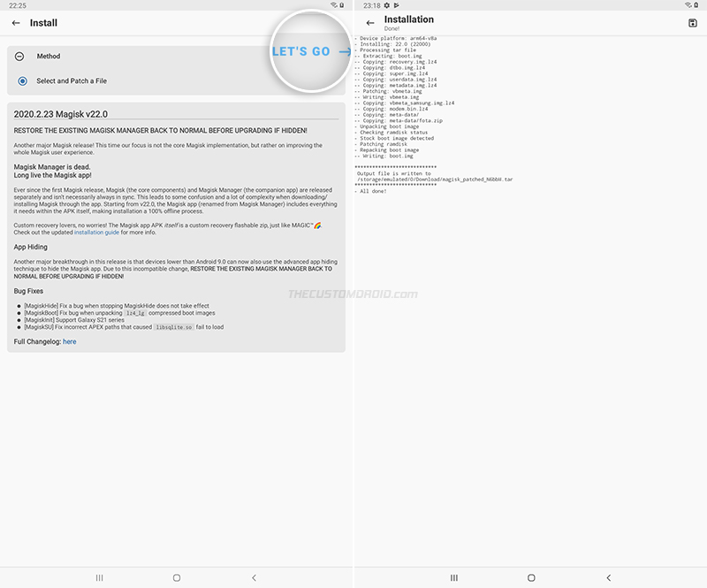Tap back in right navigation bar
The height and width of the screenshot is (588, 707).
pyautogui.click(x=609, y=577)
